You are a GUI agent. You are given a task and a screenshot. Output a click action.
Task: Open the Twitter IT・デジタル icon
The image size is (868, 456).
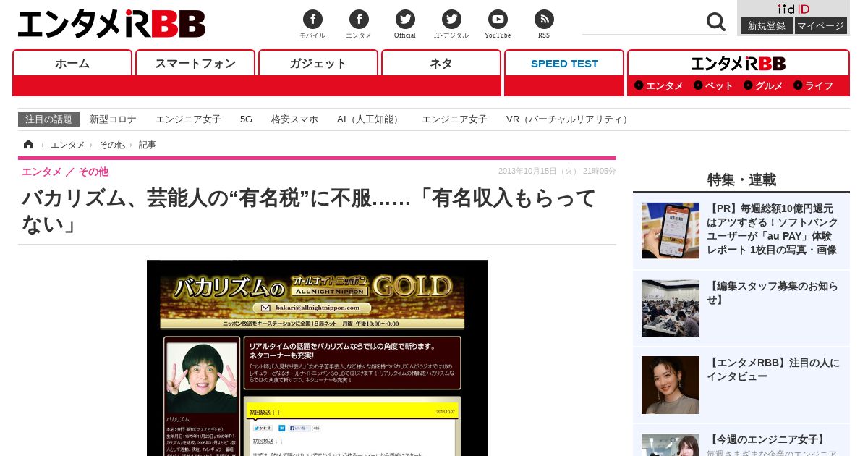[451, 20]
